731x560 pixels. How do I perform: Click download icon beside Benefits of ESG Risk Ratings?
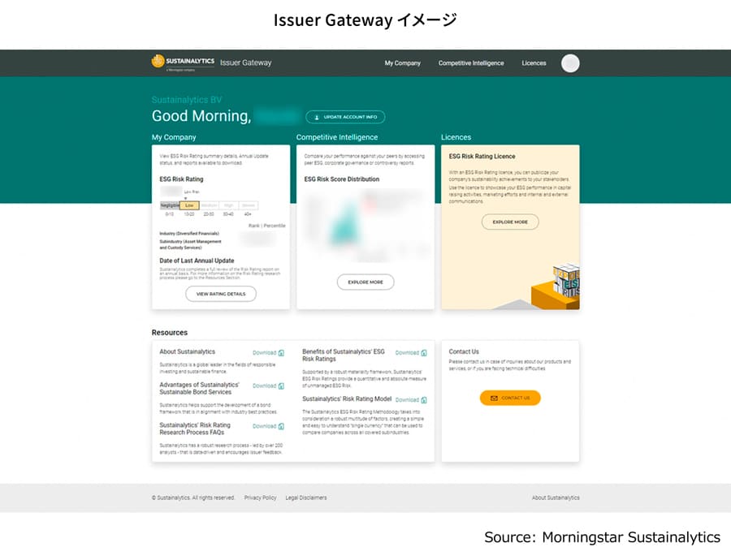(x=424, y=353)
